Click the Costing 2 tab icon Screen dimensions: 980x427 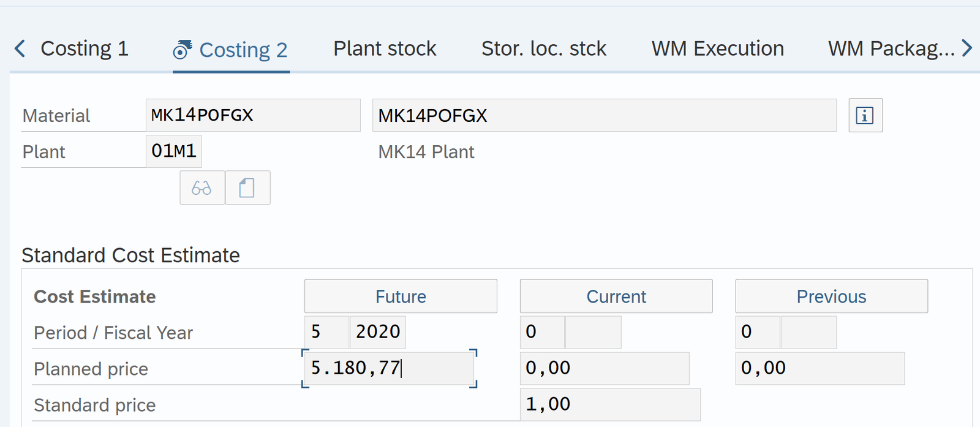click(182, 50)
